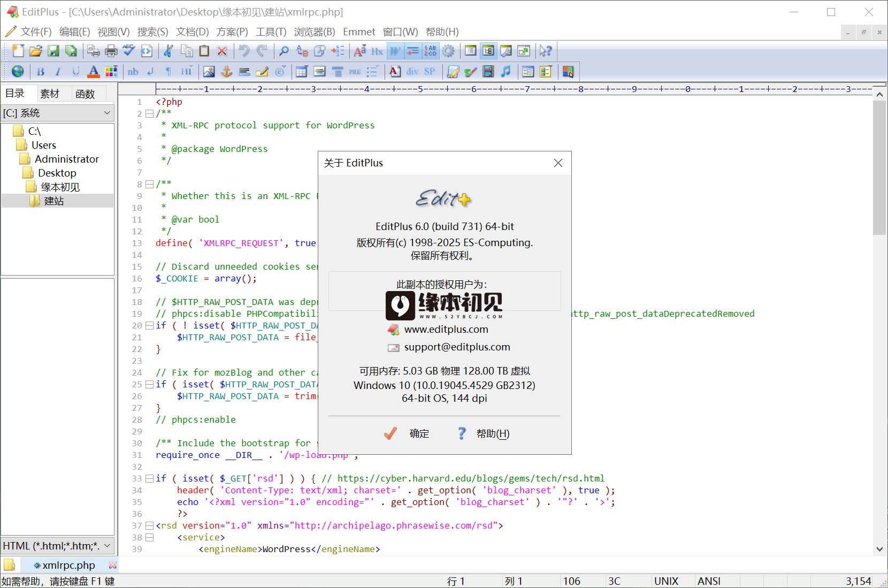Screen dimensions: 888x588
Task: Click the Replace icon
Action: 302,51
